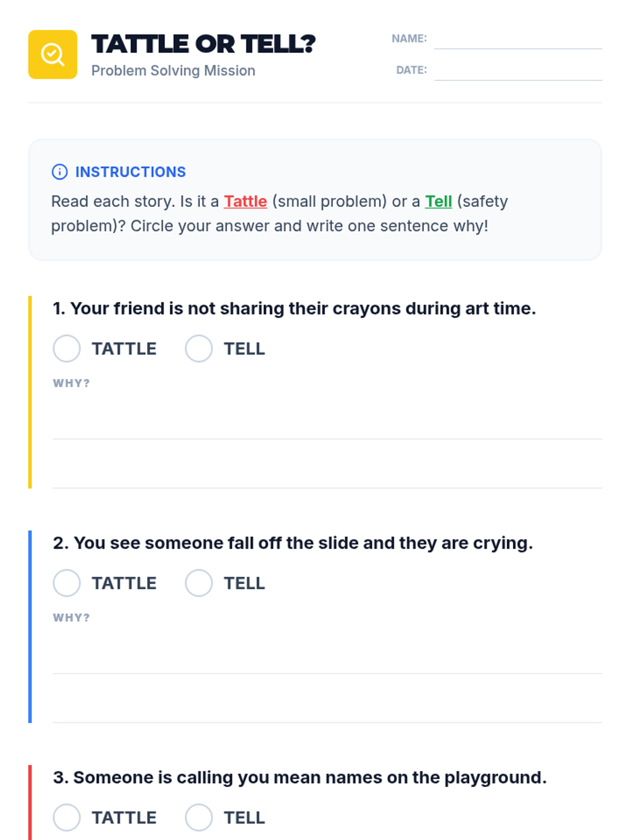
Task: Click the red underlined Tattle word
Action: coord(246,202)
